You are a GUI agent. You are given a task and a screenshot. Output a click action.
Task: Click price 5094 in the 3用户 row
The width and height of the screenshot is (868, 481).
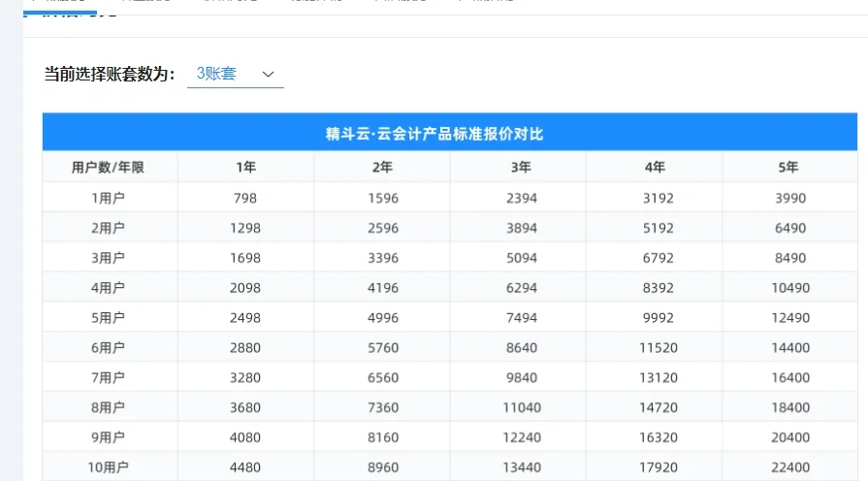tap(522, 258)
